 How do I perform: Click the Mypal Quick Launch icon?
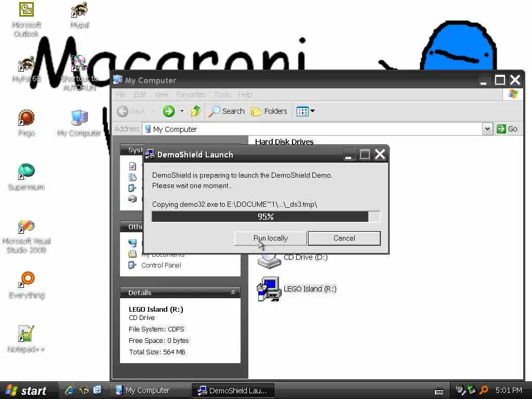(84, 391)
